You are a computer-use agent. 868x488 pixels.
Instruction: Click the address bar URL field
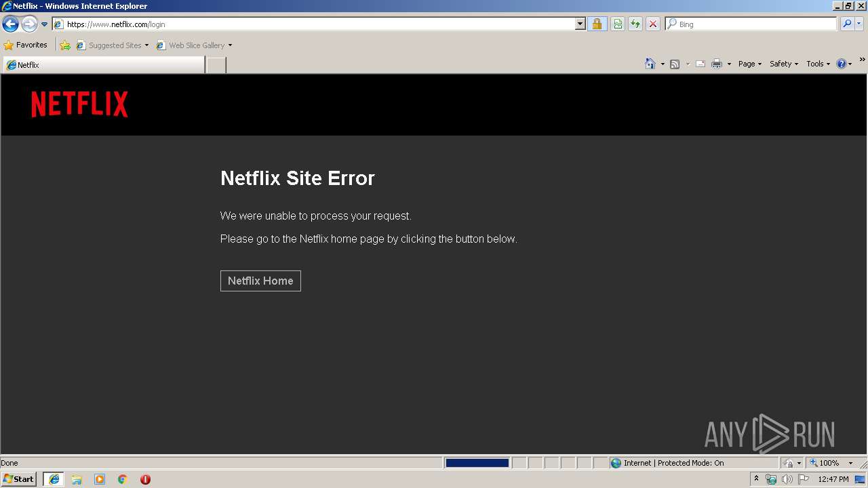tap(314, 24)
